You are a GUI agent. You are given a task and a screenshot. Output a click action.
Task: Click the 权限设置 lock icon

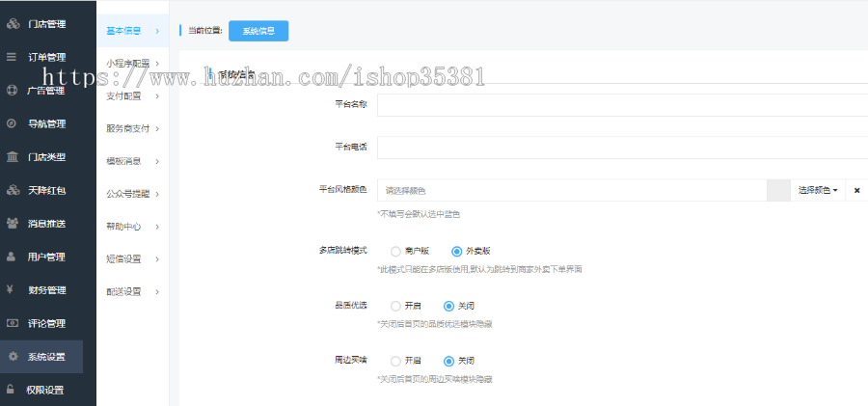click(x=10, y=389)
